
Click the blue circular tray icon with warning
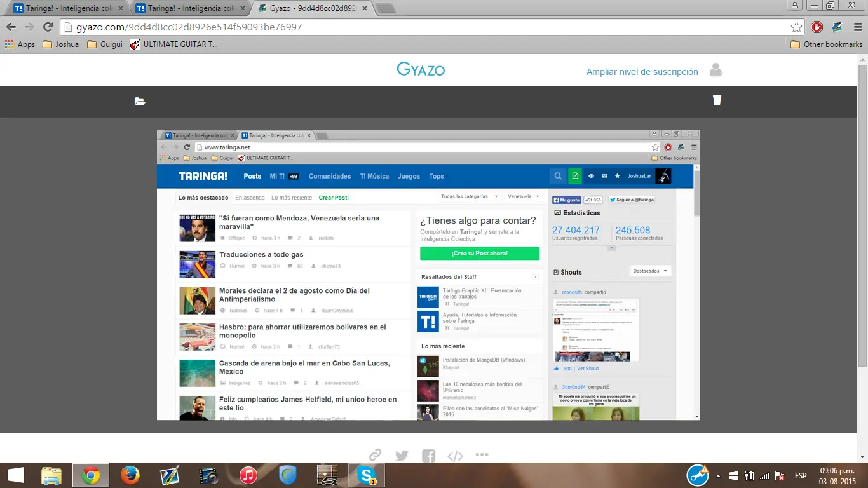698,475
